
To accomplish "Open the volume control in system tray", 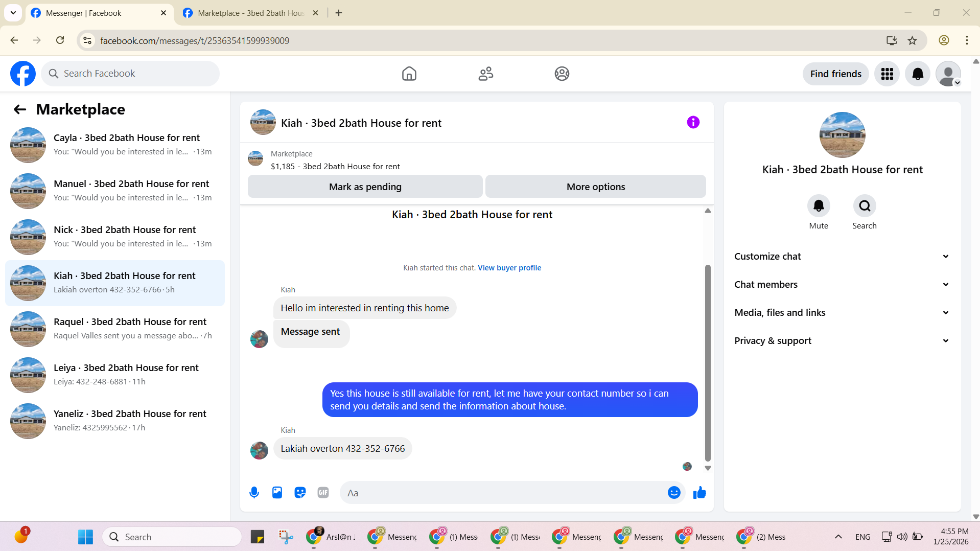I will pos(902,537).
